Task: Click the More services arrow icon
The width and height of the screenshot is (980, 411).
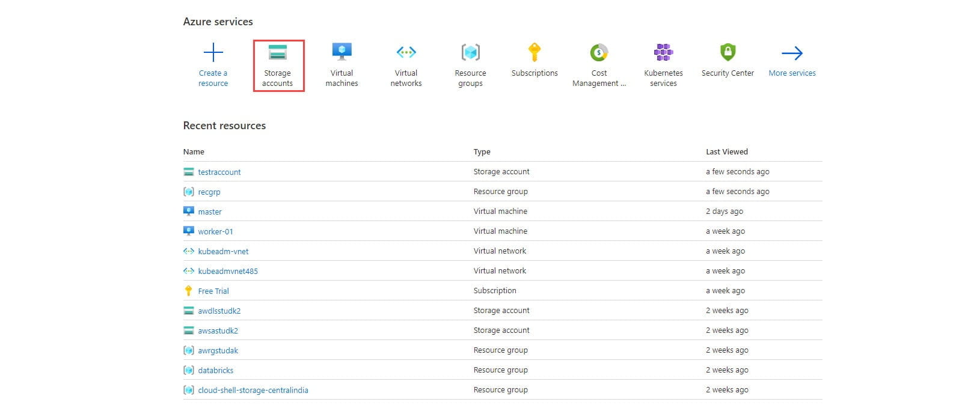Action: [792, 53]
